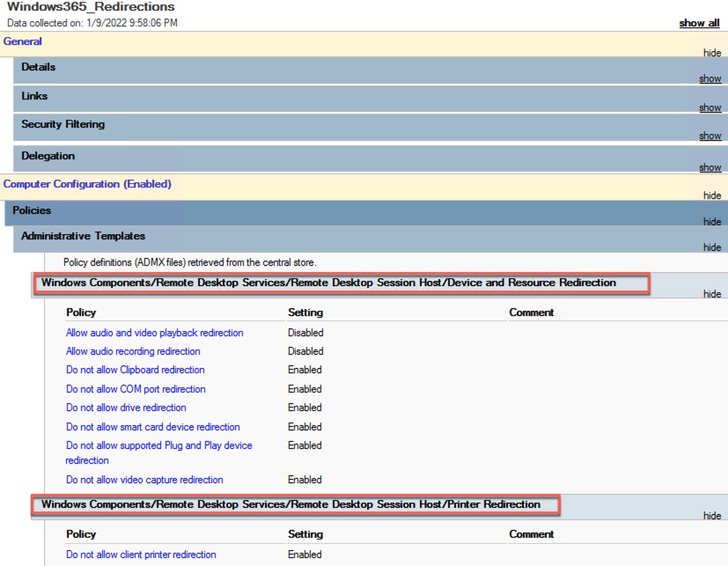Click the Details header text
Viewport: 728px width, 566px height.
[x=38, y=67]
